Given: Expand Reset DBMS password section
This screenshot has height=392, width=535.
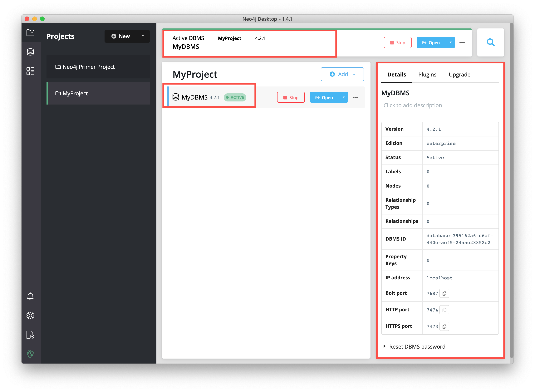Looking at the screenshot, I should pos(415,346).
